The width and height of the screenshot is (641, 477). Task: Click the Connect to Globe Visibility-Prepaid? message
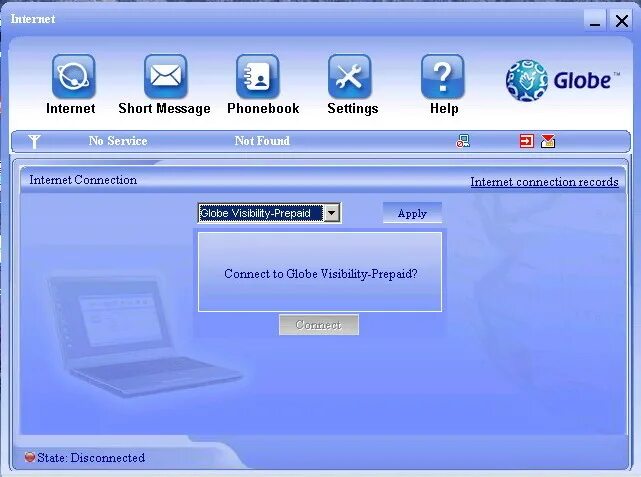pos(320,273)
